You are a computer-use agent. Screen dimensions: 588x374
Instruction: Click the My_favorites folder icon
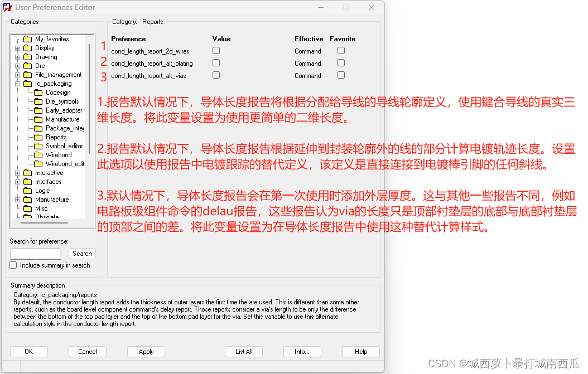(28, 39)
